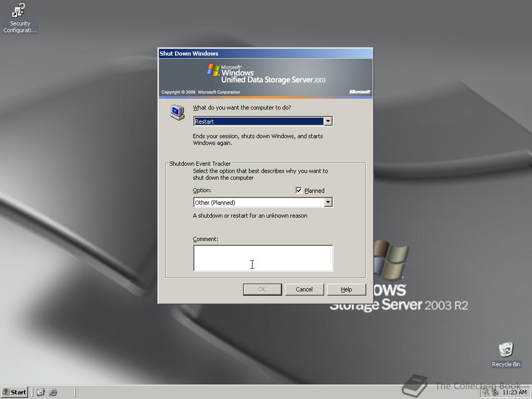Screen dimensions: 532x399
Task: Click the Shut Down Windows title bar
Action: coord(265,54)
